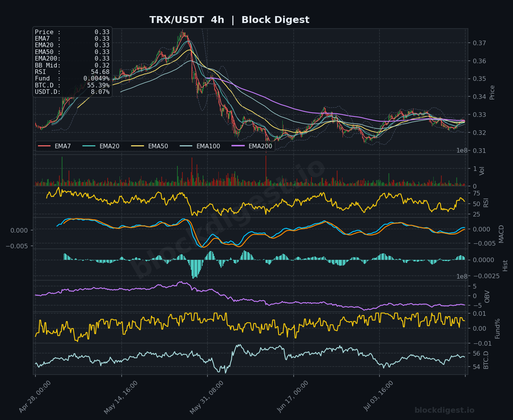Click the RSI 25 tick label
Screen dimensions: 513x420
click(477, 214)
